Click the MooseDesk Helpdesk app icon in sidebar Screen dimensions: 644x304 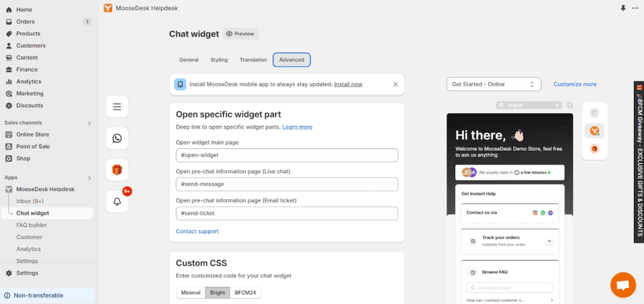coord(9,189)
